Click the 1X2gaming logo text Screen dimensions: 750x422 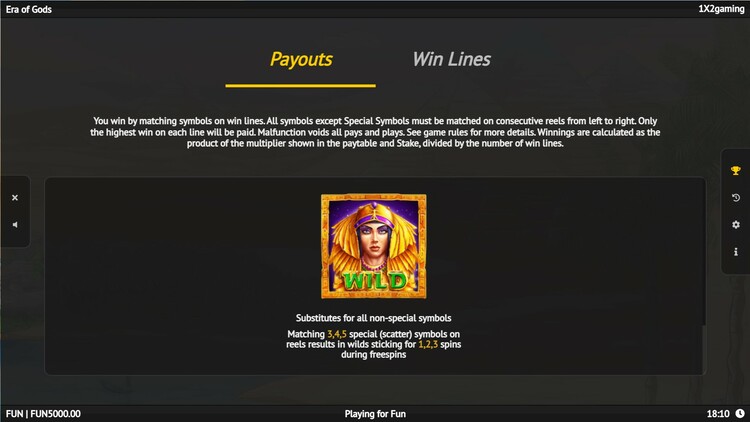(721, 9)
